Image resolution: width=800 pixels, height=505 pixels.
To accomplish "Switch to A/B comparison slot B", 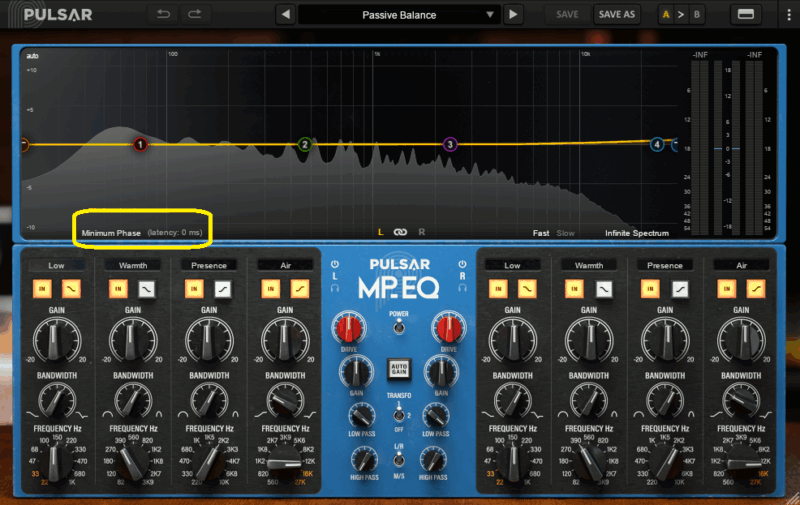I will click(696, 14).
